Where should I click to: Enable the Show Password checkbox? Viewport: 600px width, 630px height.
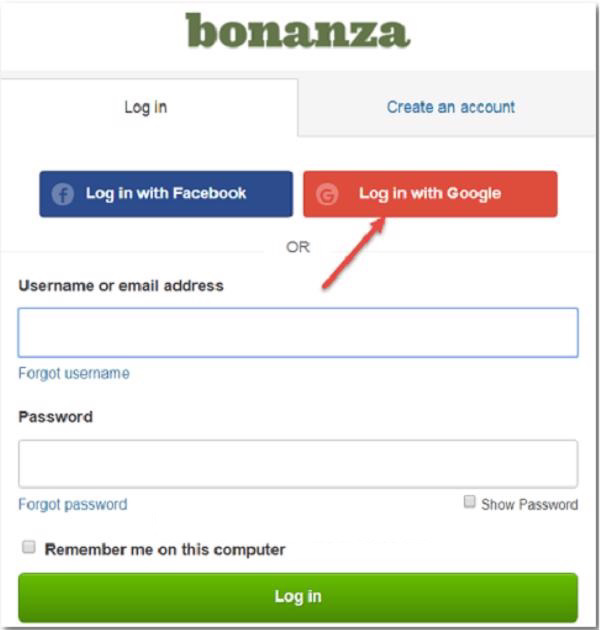pyautogui.click(x=469, y=502)
